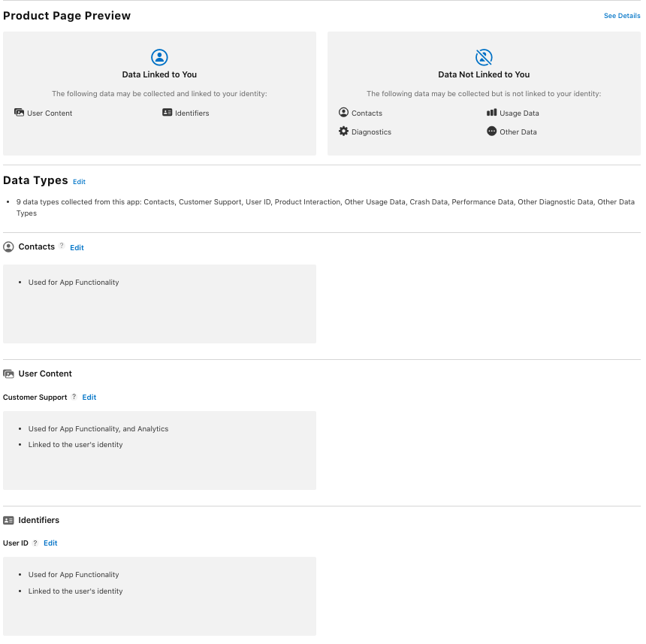Edit the Contacts data type
Image resolution: width=646 pixels, height=644 pixels.
tap(77, 247)
